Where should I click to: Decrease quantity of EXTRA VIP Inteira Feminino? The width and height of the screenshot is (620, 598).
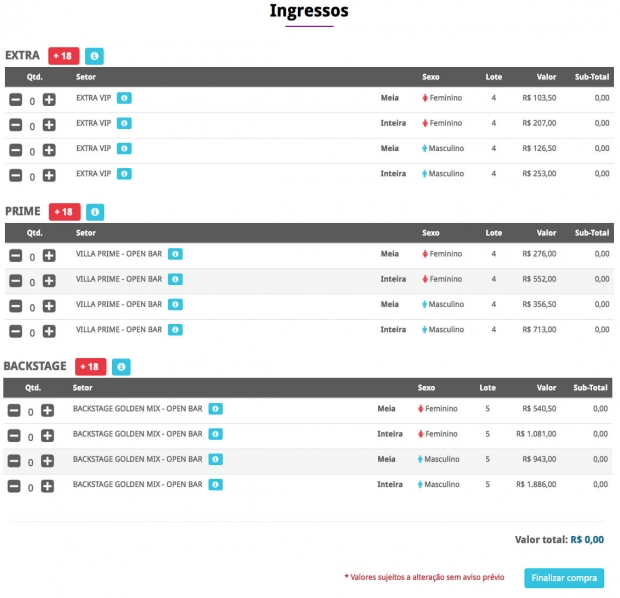click(x=15, y=125)
